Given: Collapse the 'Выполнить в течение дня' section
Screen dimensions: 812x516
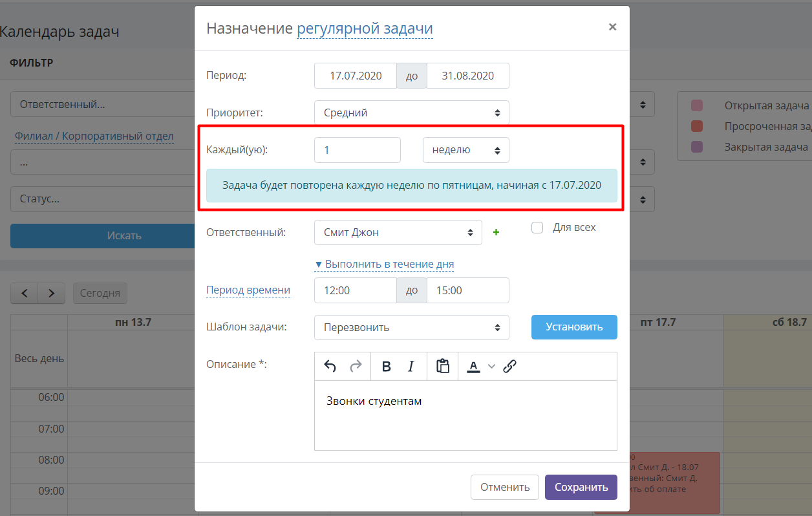Looking at the screenshot, I should point(384,264).
